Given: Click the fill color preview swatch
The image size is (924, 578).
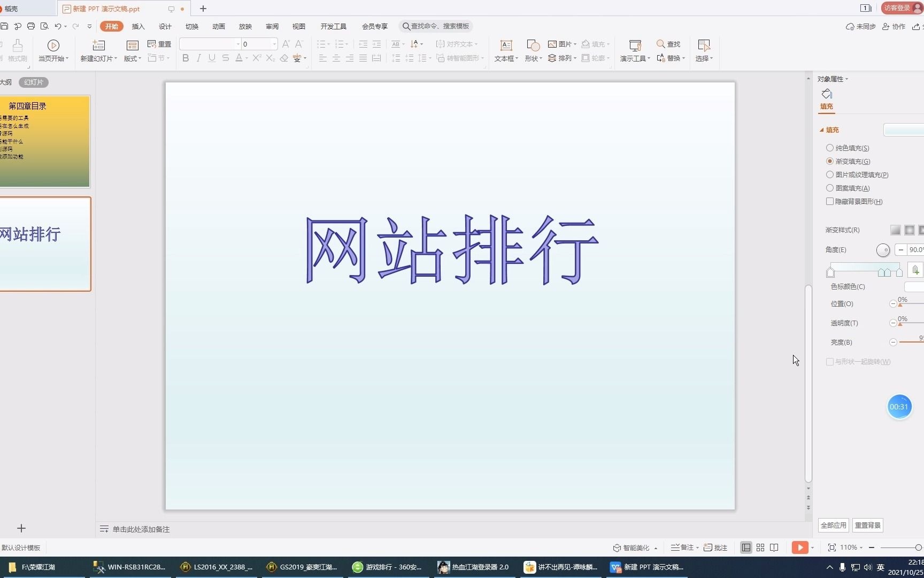Looking at the screenshot, I should point(904,130).
